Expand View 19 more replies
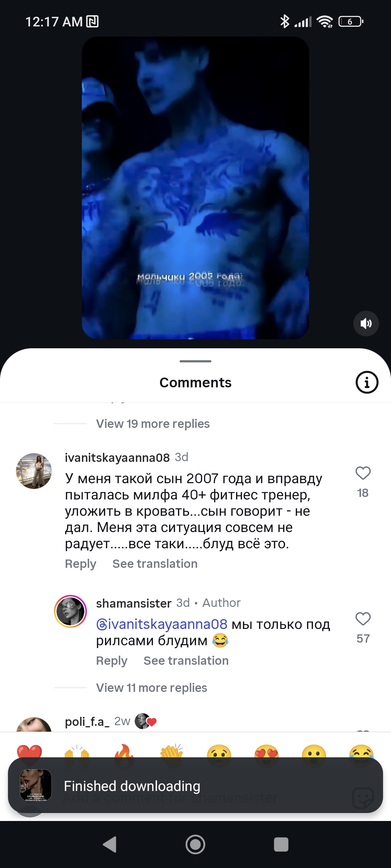Viewport: 391px width, 868px height. [153, 424]
